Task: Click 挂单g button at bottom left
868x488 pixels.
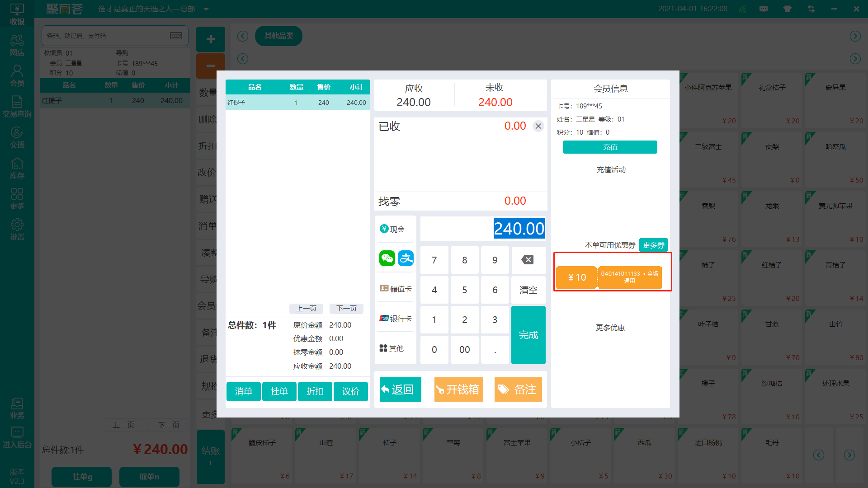Action: pyautogui.click(x=82, y=477)
